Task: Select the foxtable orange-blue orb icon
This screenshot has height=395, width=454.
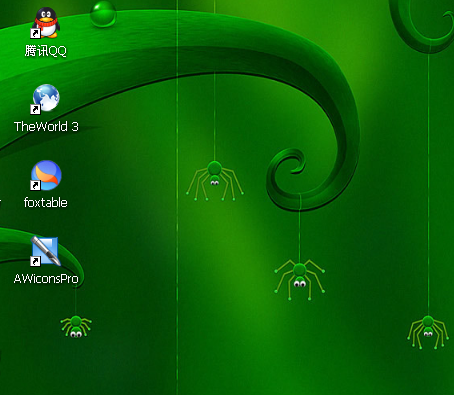Action: click(46, 175)
